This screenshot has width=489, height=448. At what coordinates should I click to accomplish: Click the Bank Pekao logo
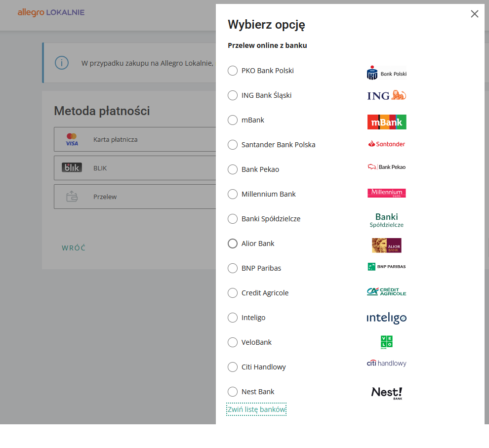[x=387, y=167]
